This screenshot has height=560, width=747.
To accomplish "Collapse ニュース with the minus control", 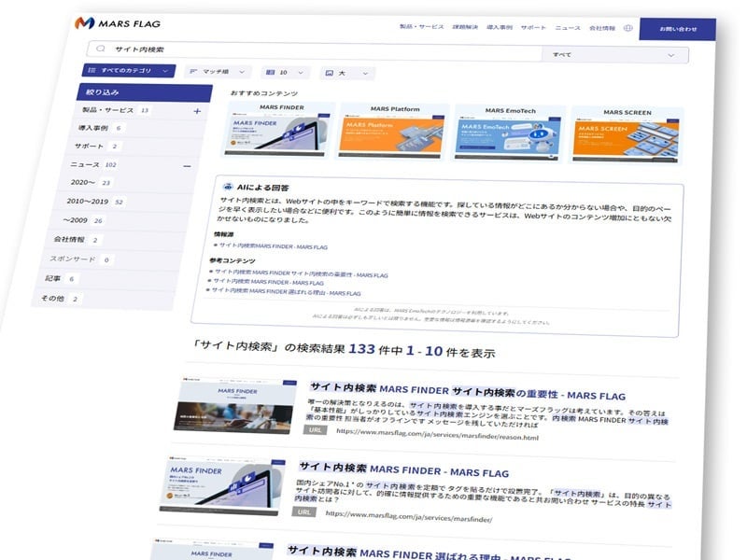I will pyautogui.click(x=187, y=164).
